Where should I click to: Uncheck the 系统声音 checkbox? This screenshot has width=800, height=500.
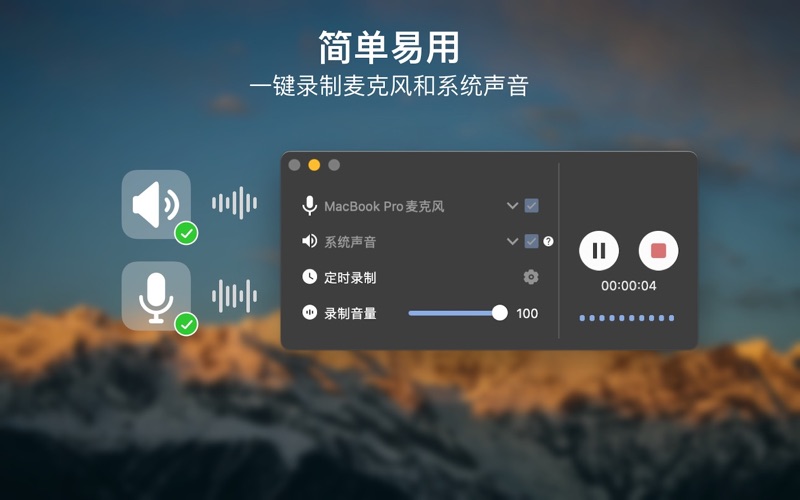point(531,241)
